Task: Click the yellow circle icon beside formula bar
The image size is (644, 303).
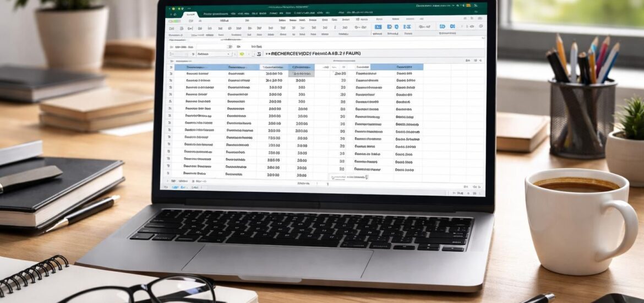Action: 241,54
